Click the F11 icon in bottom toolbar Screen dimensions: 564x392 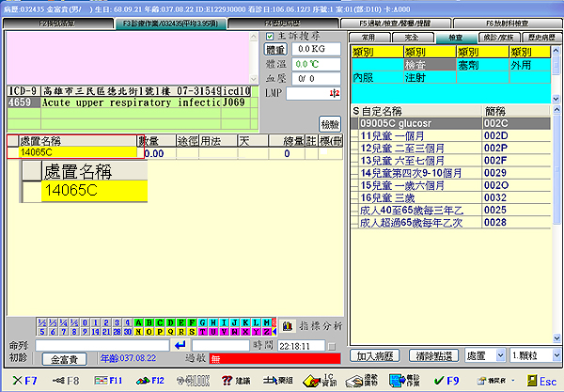[110, 381]
